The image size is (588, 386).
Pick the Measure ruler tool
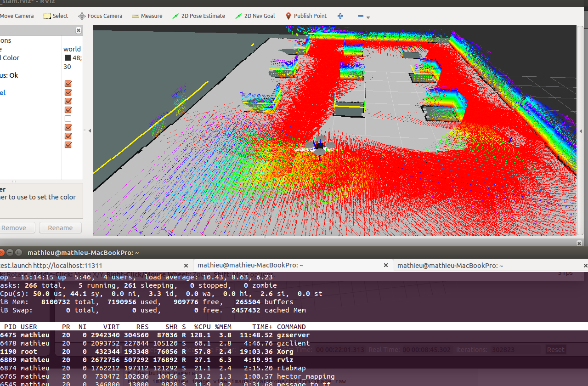[147, 16]
